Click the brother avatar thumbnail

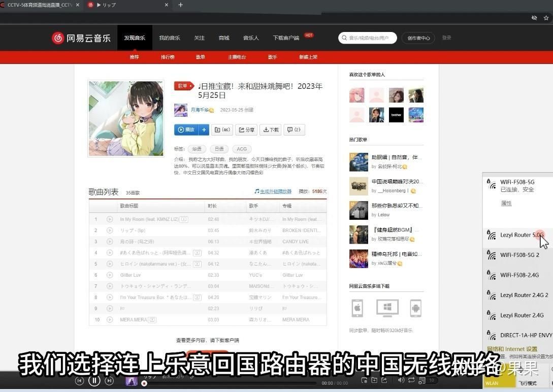click(396, 115)
